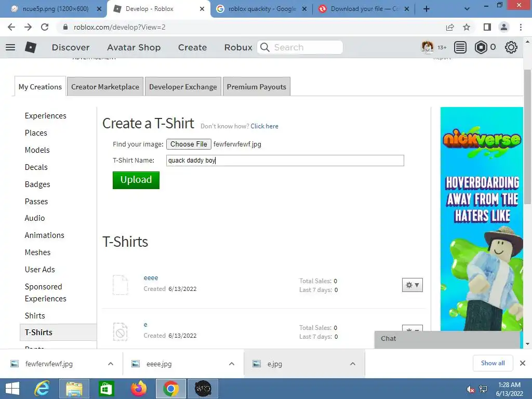Click the Robux balance hexagon icon

coord(481,47)
